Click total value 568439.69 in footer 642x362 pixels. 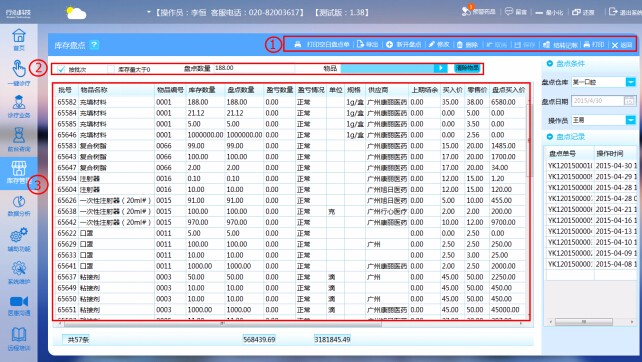[259, 339]
